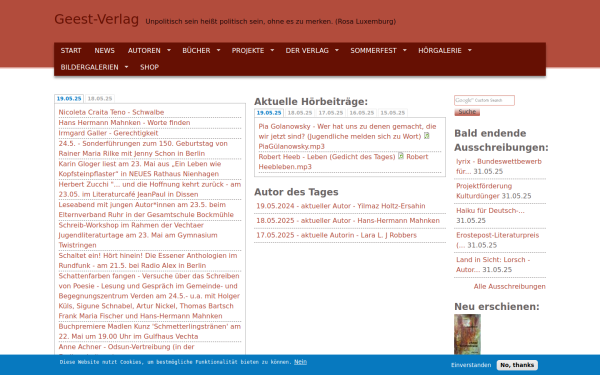Select the 19.05.25 tab in news list
600x375 pixels.
click(x=69, y=99)
